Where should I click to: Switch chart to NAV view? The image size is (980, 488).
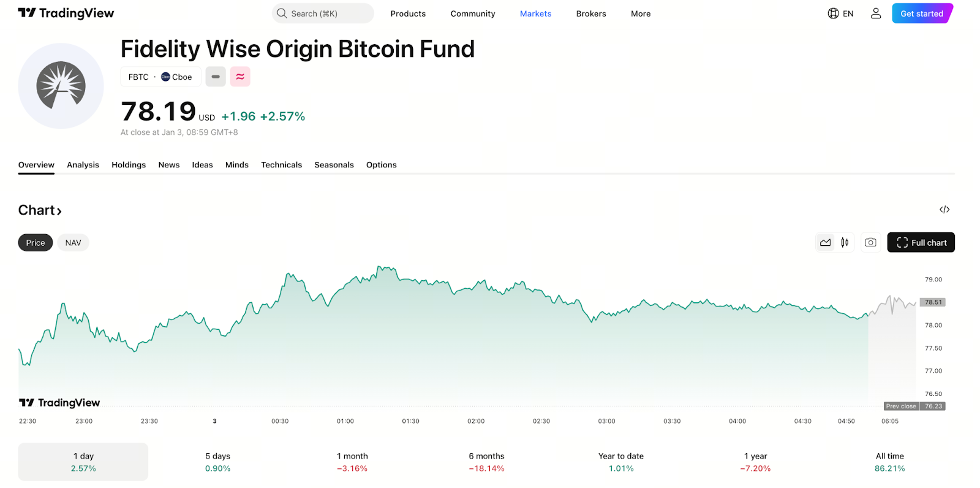73,243
